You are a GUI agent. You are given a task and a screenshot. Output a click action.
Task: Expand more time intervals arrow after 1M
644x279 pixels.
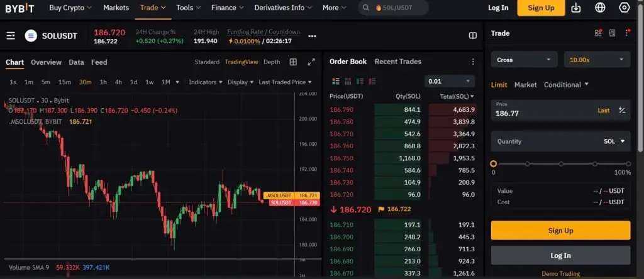pyautogui.click(x=177, y=82)
